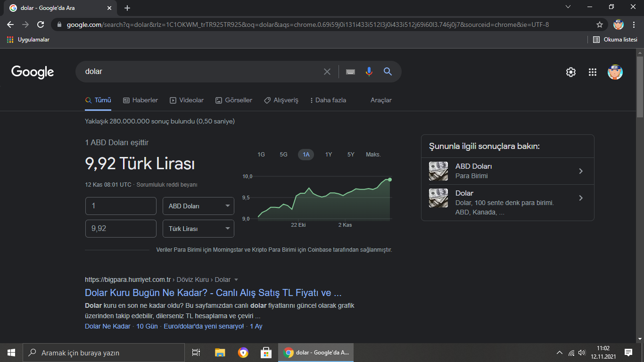This screenshot has height=362, width=644.
Task: Select 5Y chart range
Action: 351,155
